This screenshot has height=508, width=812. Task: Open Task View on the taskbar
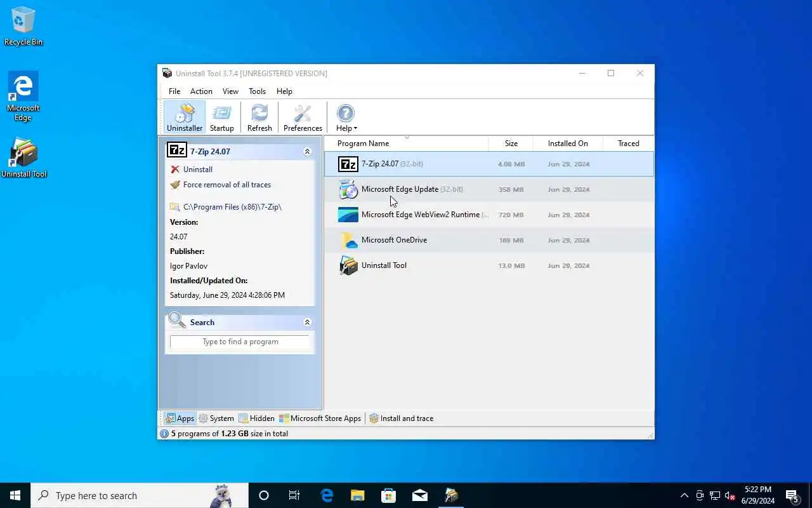click(x=294, y=495)
